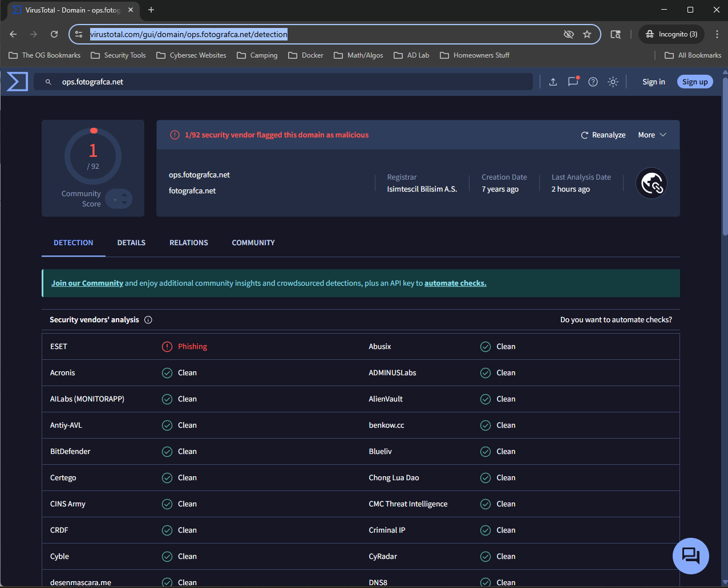Open the domain graph icon
This screenshot has height=588, width=728.
pos(651,183)
